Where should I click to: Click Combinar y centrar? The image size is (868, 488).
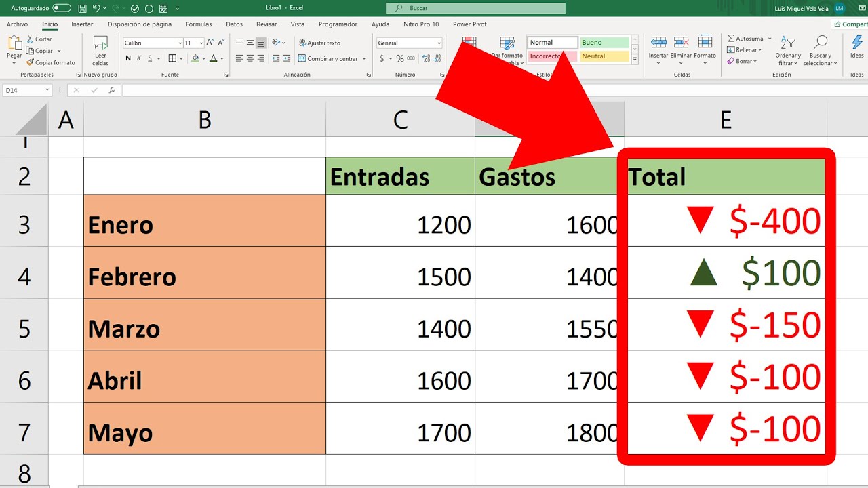328,58
